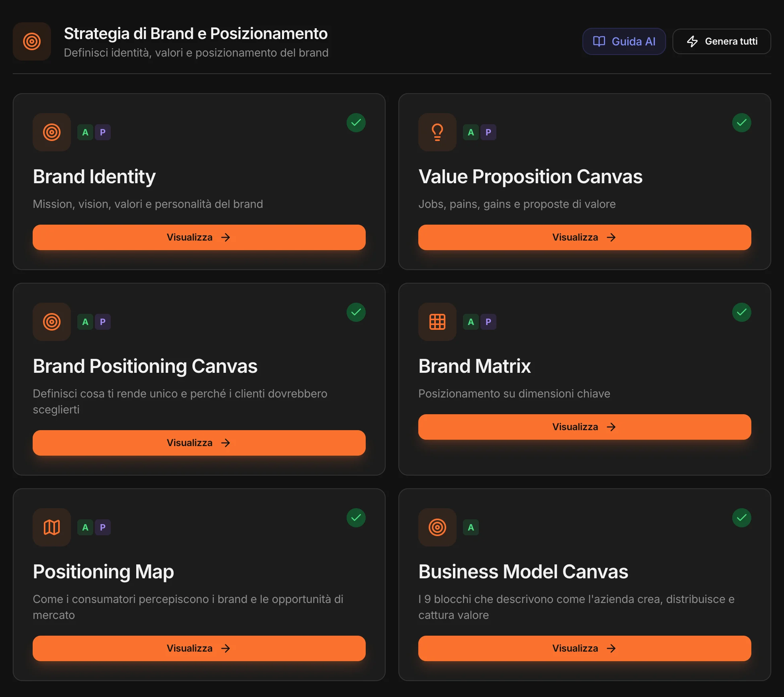784x697 pixels.
Task: Click the text Posizionamento su dimensioni chiave
Action: 514,394
